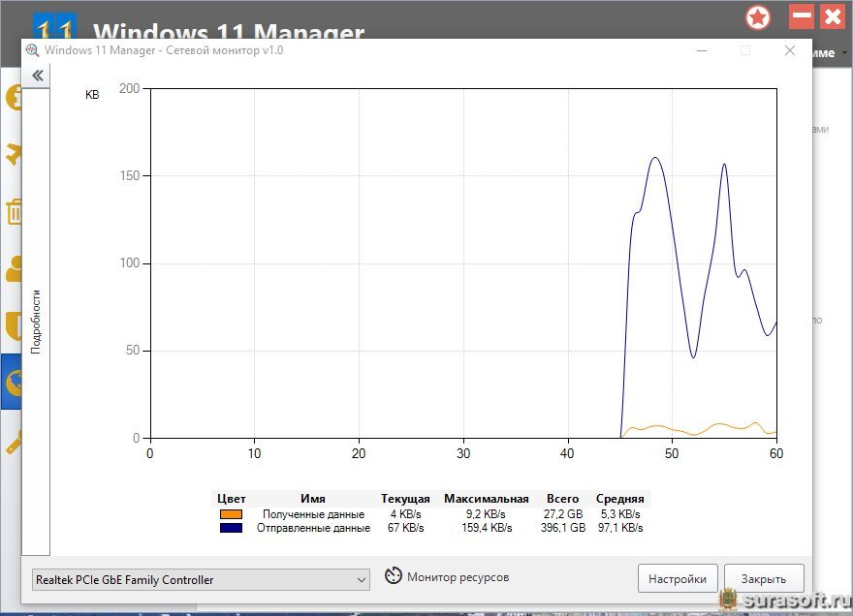
Task: Click the 60 label on the horizontal axis
Action: [x=776, y=453]
